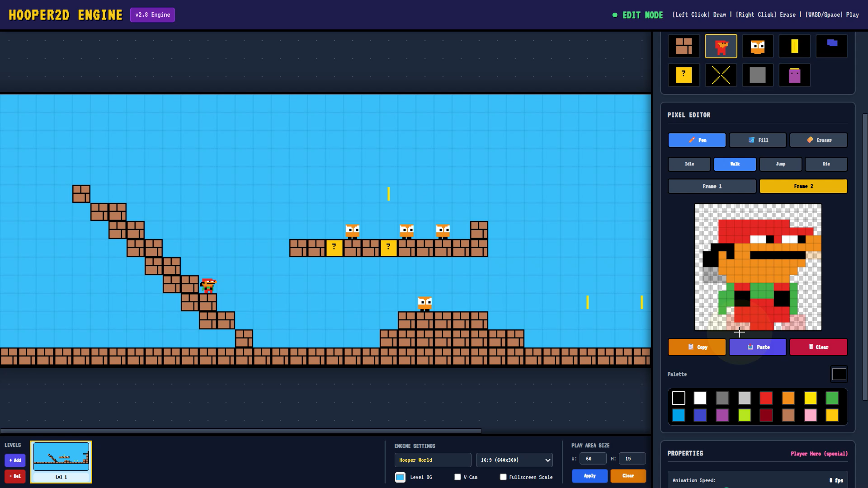This screenshot has width=868, height=488.
Task: Select the brick block tile
Action: point(684,46)
